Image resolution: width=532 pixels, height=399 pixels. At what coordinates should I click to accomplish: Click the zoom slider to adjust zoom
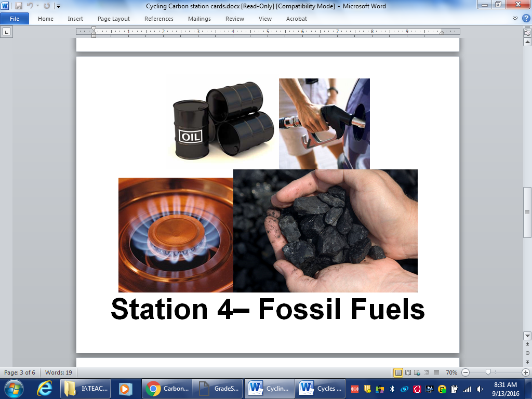point(488,373)
